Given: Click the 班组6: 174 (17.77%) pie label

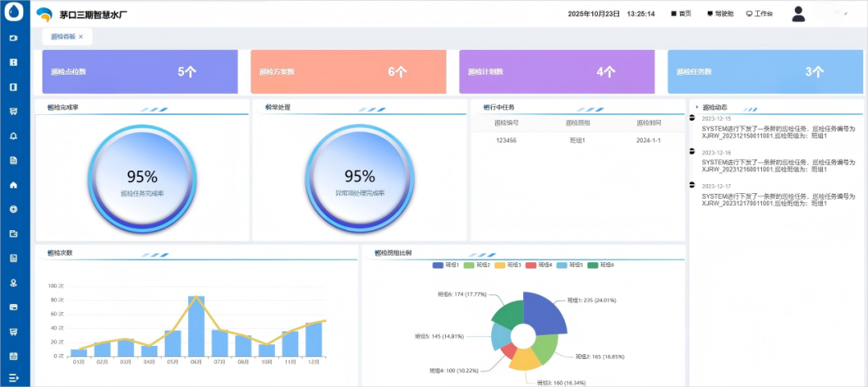Looking at the screenshot, I should tap(461, 295).
